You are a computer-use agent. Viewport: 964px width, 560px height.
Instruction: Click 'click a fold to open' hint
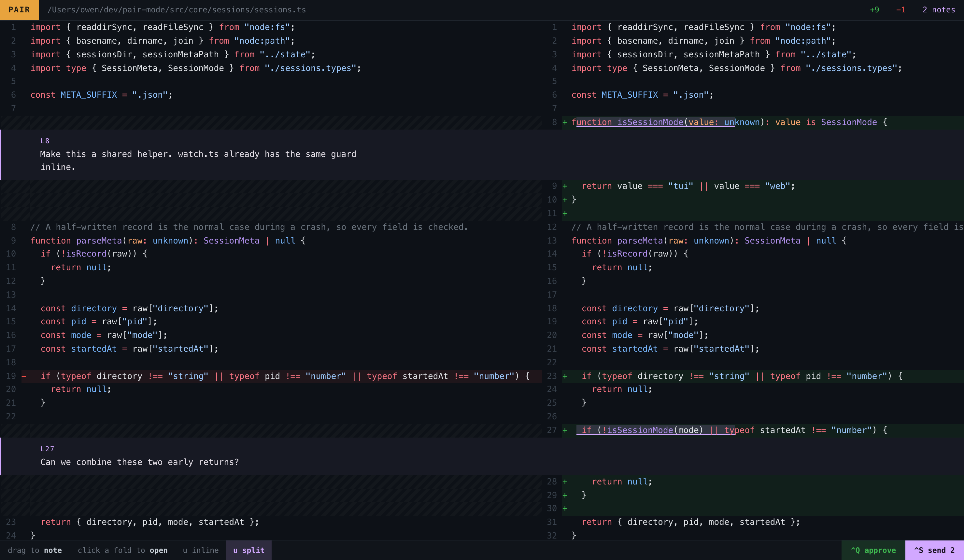[x=122, y=550]
